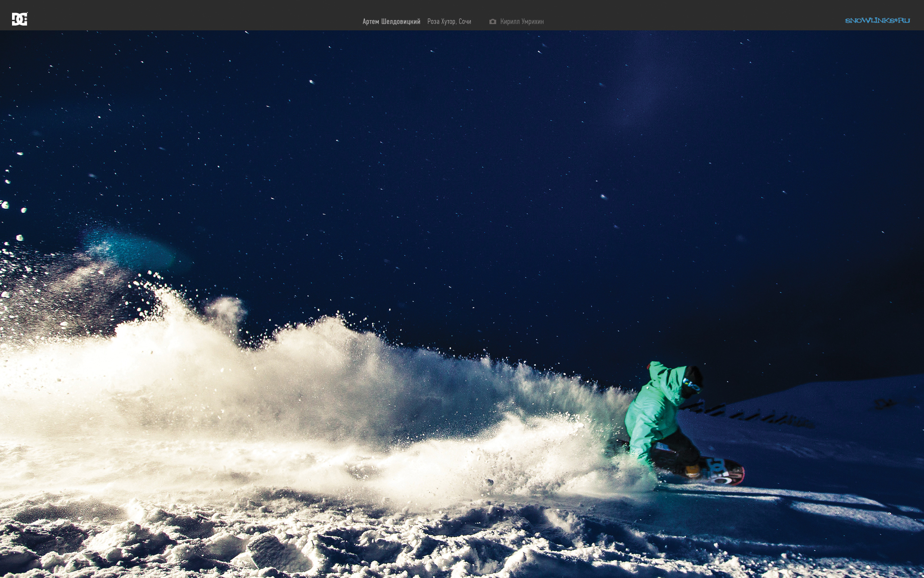Open the SNOWLINKS.RU link
The image size is (924, 578).
877,21
